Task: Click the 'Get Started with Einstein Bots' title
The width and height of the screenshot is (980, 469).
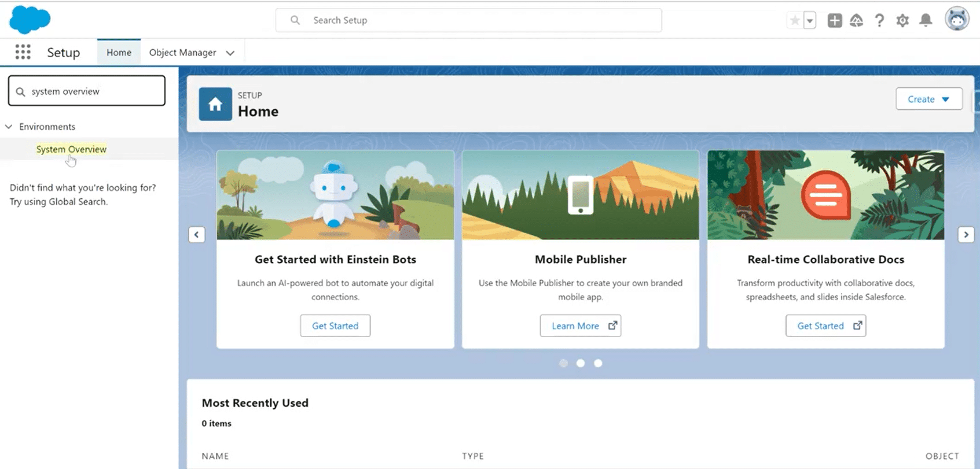Action: (x=335, y=260)
